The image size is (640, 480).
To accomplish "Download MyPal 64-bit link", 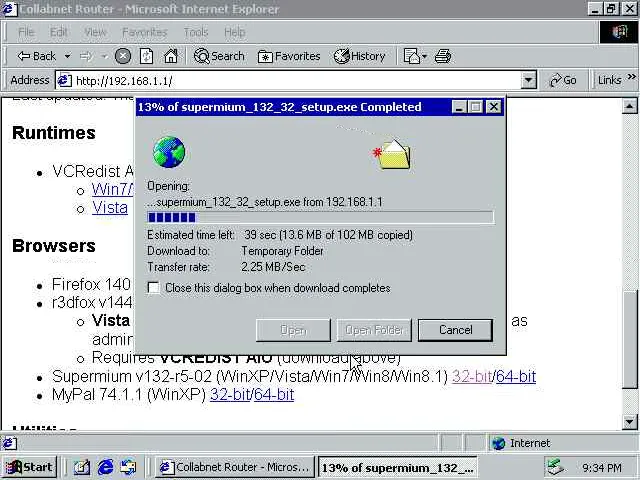I will 274,395.
